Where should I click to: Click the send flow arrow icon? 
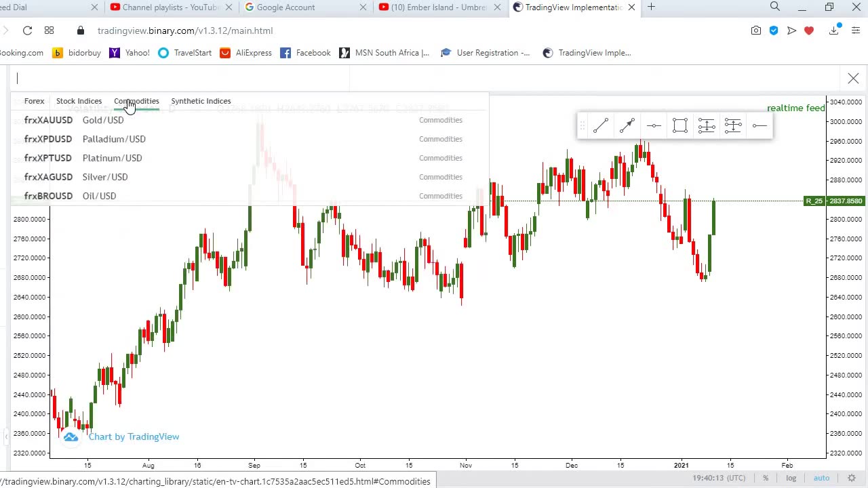pos(791,30)
